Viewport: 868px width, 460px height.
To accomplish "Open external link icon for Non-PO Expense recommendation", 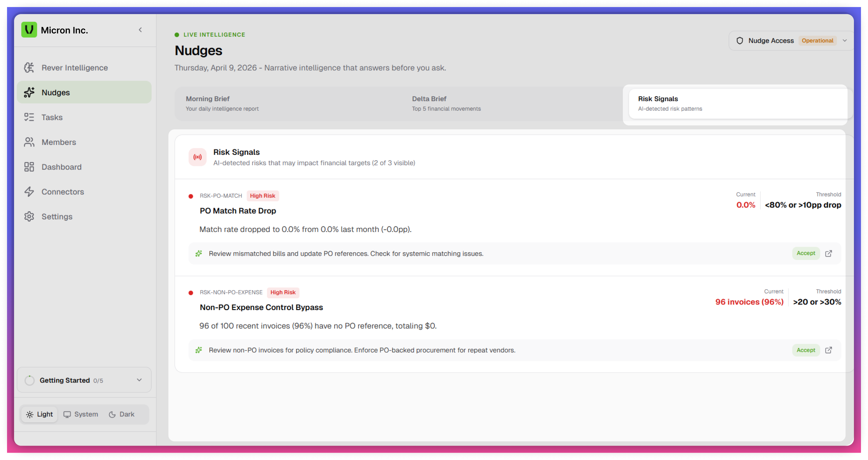I will (829, 350).
